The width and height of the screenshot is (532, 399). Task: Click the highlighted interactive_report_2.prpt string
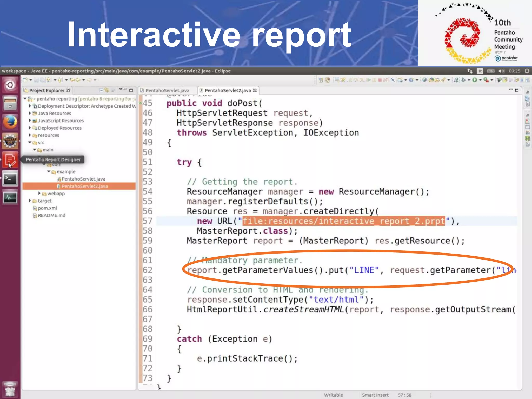(344, 221)
